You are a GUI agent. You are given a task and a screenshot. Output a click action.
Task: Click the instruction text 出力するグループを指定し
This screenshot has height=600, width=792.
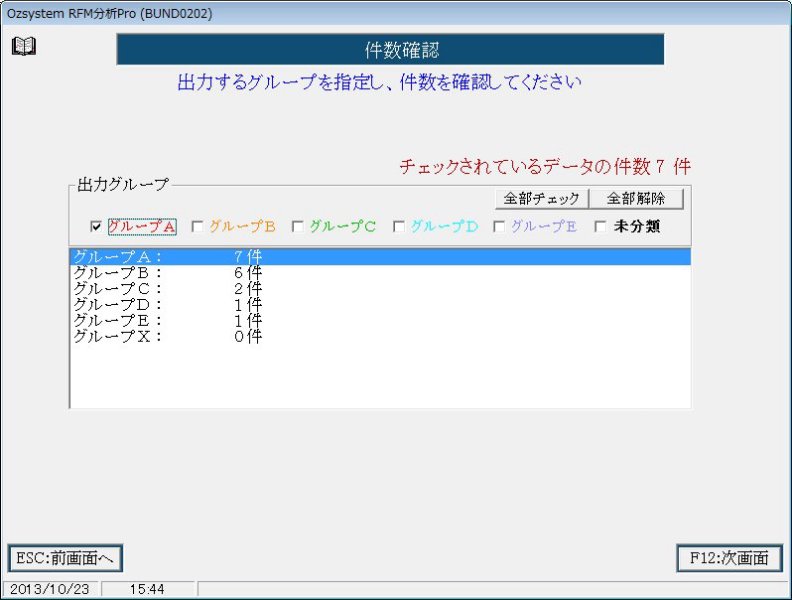coord(281,82)
